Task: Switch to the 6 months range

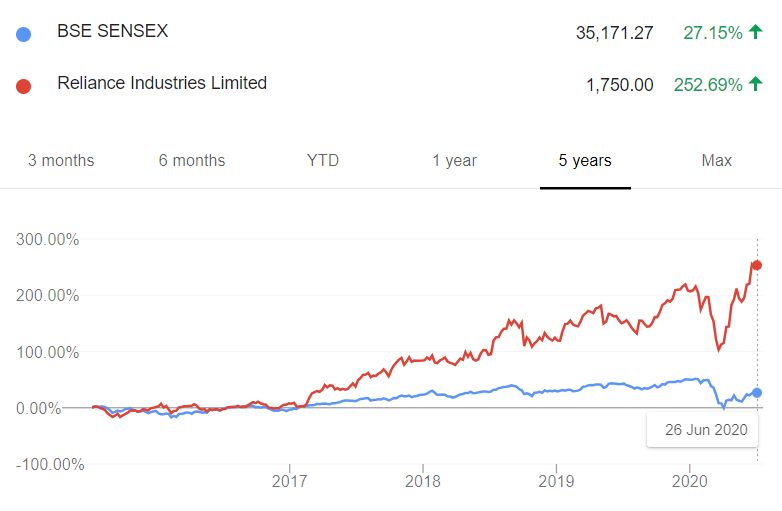Action: point(192,161)
